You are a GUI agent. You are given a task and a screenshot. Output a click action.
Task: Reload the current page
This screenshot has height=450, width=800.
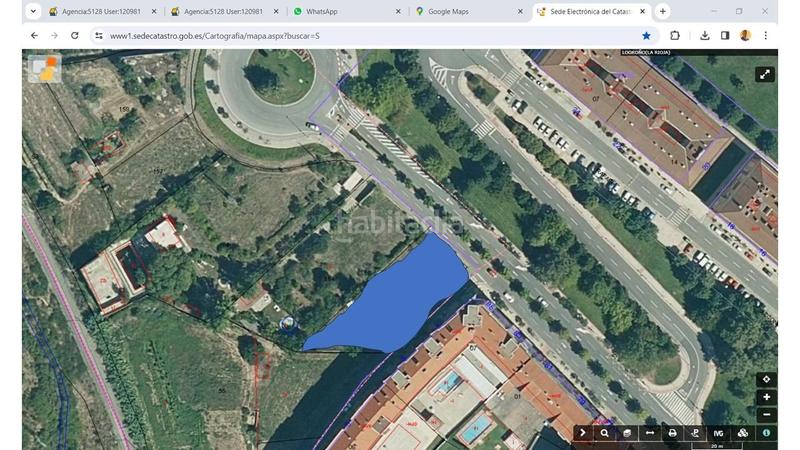pyautogui.click(x=75, y=35)
